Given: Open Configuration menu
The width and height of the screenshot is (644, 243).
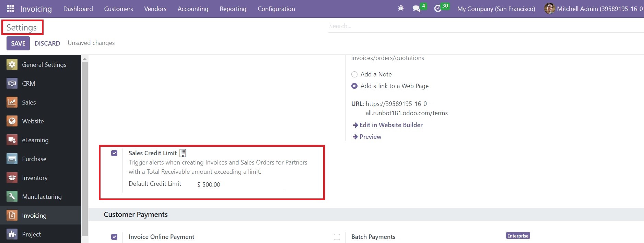Looking at the screenshot, I should tap(276, 9).
